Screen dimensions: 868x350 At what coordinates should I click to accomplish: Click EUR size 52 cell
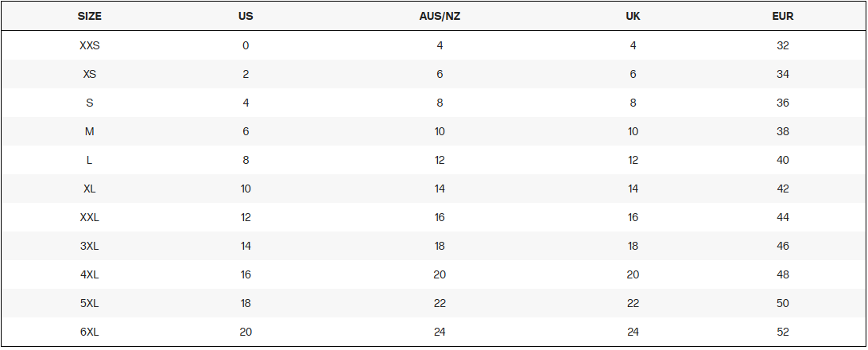pyautogui.click(x=783, y=332)
